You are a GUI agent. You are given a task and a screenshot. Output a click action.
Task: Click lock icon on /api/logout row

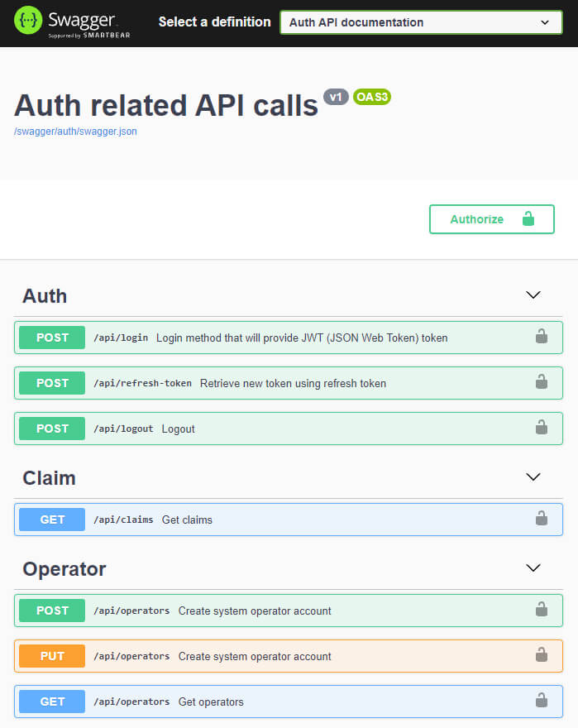[x=542, y=427]
